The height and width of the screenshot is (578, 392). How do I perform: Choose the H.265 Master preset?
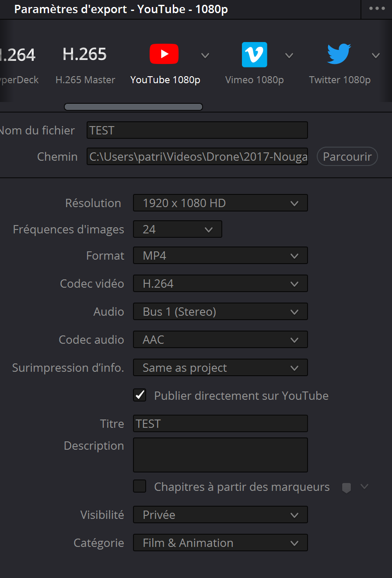(x=85, y=55)
